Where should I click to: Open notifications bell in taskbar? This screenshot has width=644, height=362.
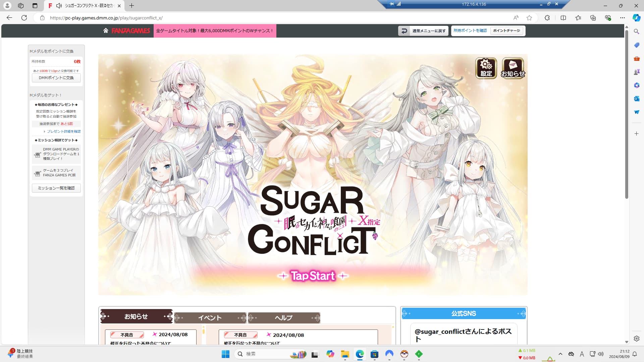[635, 354]
